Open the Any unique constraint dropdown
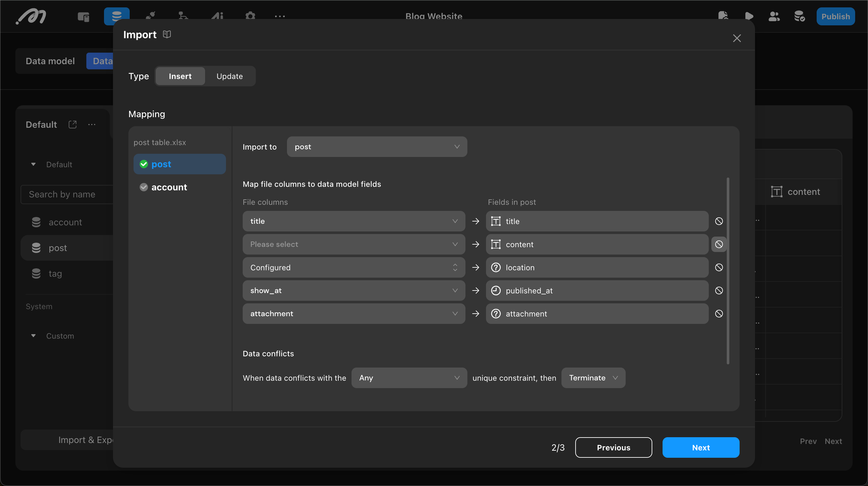 (x=409, y=378)
